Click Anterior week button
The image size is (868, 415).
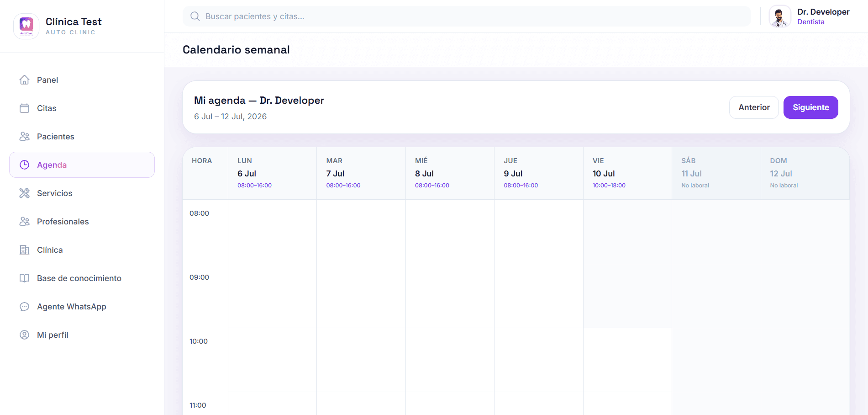pos(754,107)
